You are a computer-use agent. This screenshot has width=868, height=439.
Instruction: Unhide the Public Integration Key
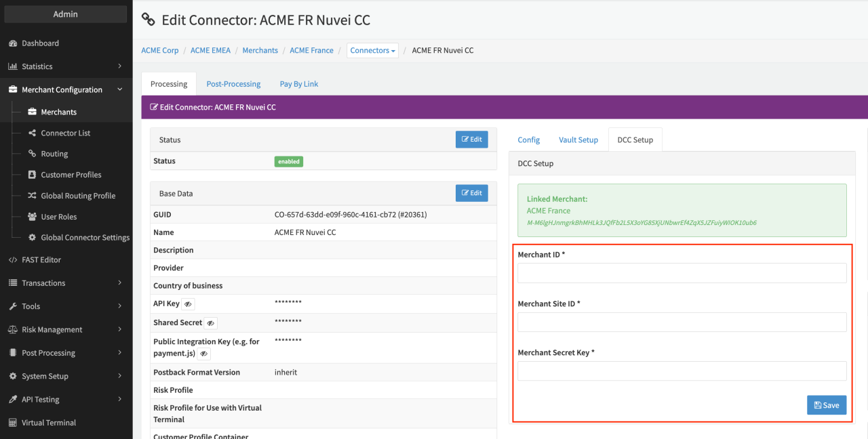[203, 354]
